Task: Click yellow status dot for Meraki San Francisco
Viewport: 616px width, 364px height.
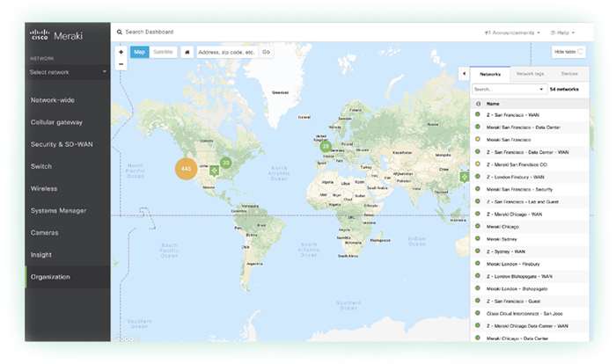Action: coord(478,139)
